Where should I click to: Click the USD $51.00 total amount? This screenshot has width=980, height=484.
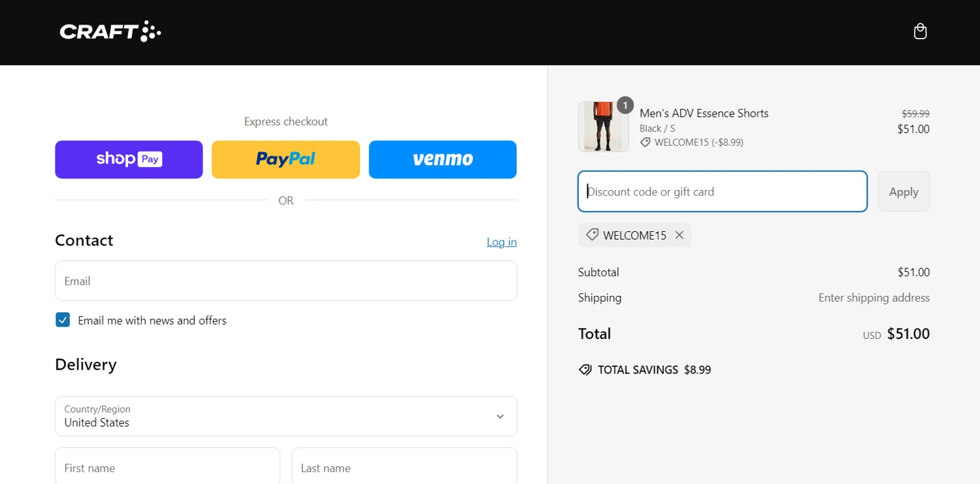pyautogui.click(x=896, y=334)
